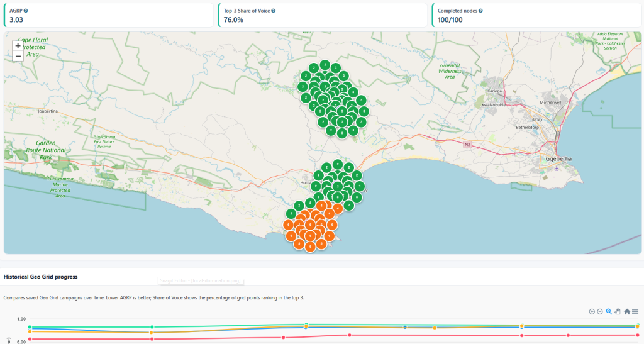
Task: Click the Addo Elephant National Park label
Action: (x=610, y=41)
